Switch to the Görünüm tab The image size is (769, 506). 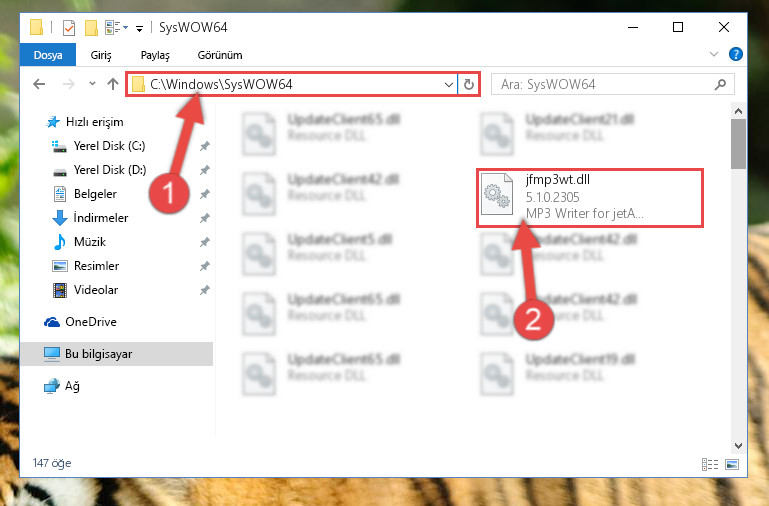(220, 55)
